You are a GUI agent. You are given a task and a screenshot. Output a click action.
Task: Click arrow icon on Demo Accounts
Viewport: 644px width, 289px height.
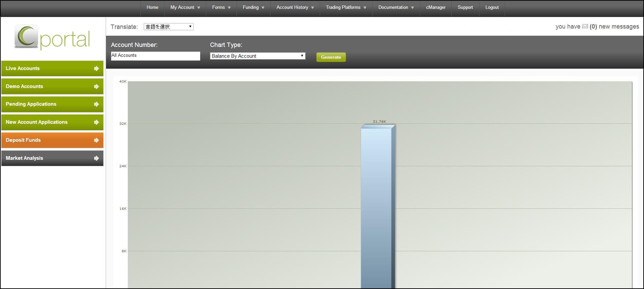point(97,86)
